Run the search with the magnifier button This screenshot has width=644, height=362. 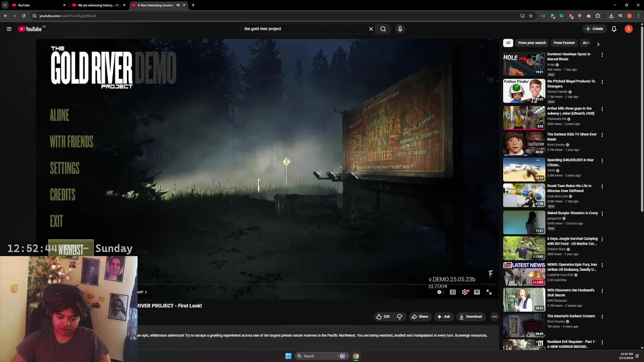click(383, 29)
